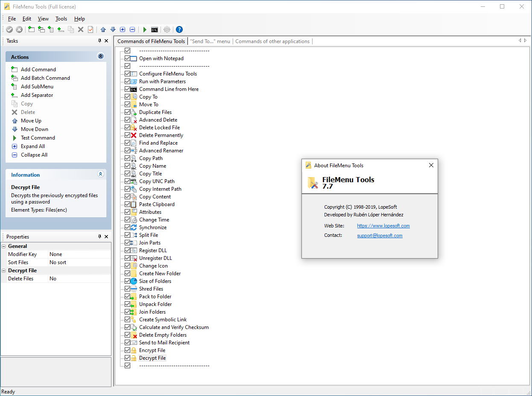Select the Shred Files command icon
Image resolution: width=532 pixels, height=396 pixels.
click(134, 289)
